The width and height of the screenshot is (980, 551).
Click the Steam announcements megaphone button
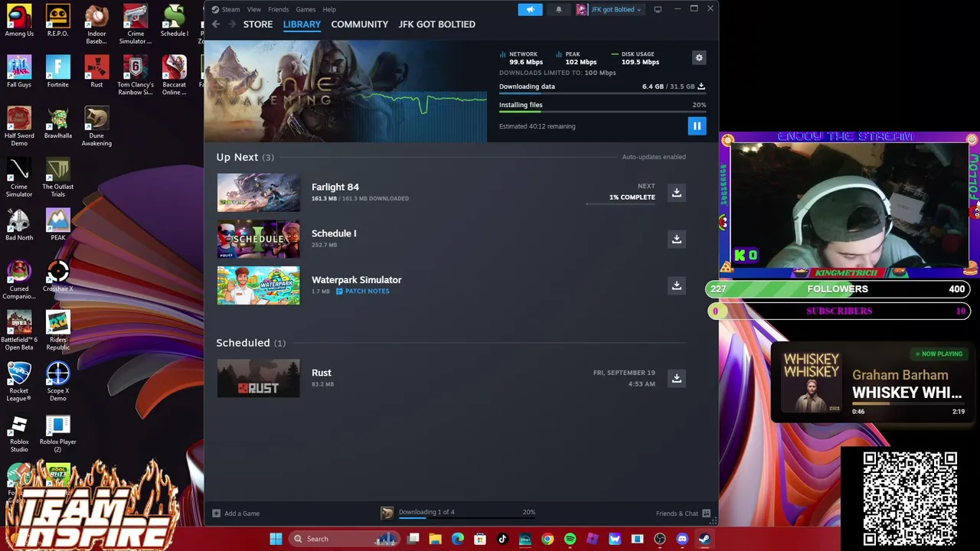(x=530, y=9)
